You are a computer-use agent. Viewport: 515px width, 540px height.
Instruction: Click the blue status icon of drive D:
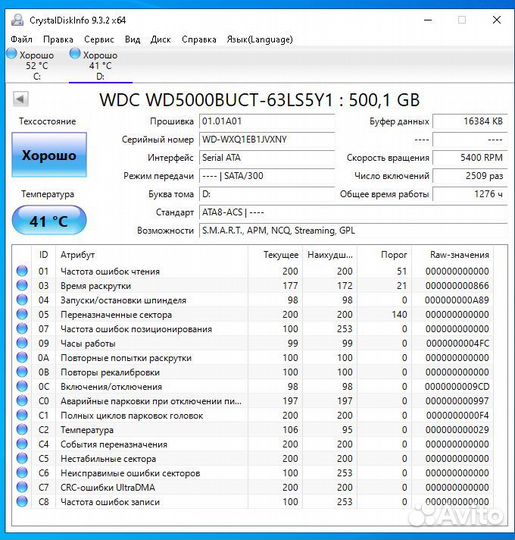click(75, 54)
